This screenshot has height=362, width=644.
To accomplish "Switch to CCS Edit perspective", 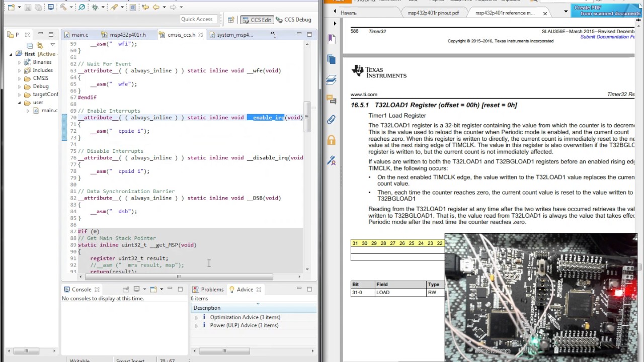I will tap(257, 20).
